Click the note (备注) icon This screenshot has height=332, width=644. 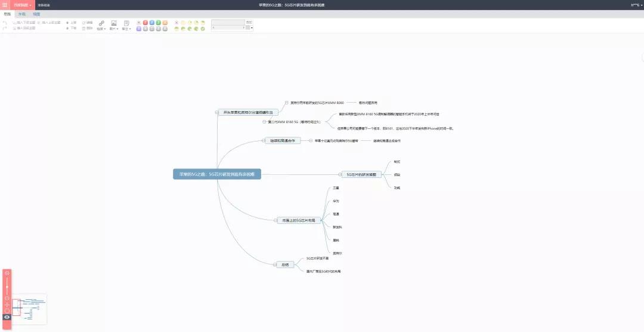pos(126,23)
